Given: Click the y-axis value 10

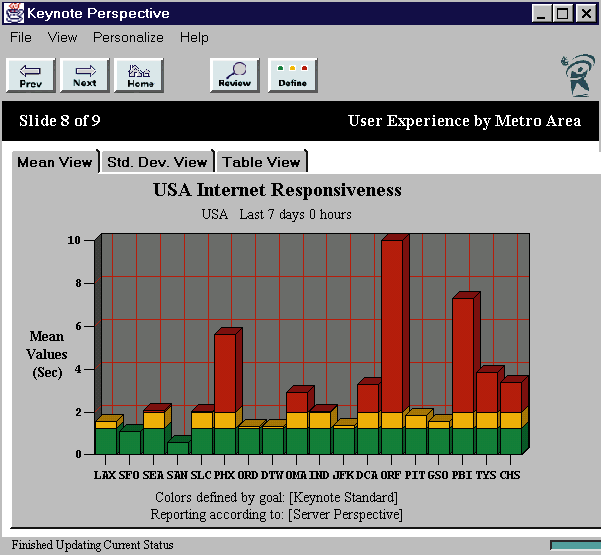Looking at the screenshot, I should [74, 240].
